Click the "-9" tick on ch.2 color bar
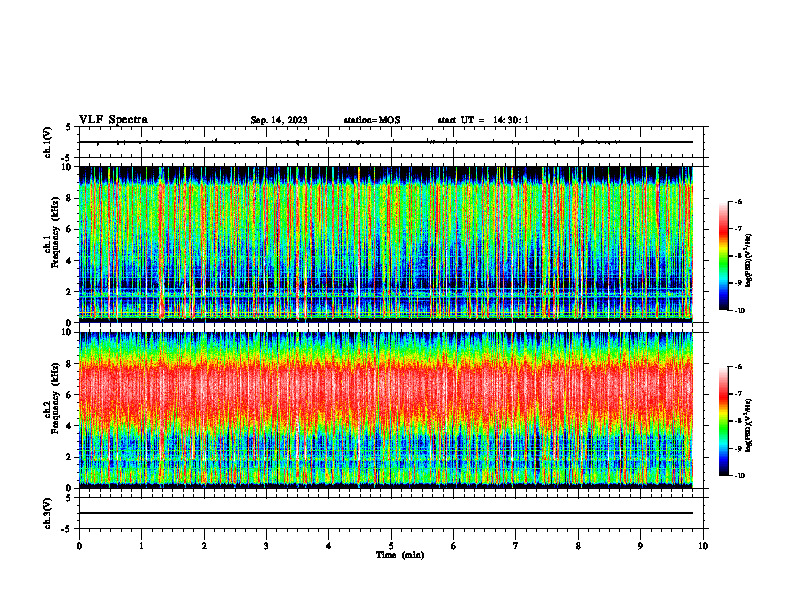This screenshot has height=612, width=792. 739,448
